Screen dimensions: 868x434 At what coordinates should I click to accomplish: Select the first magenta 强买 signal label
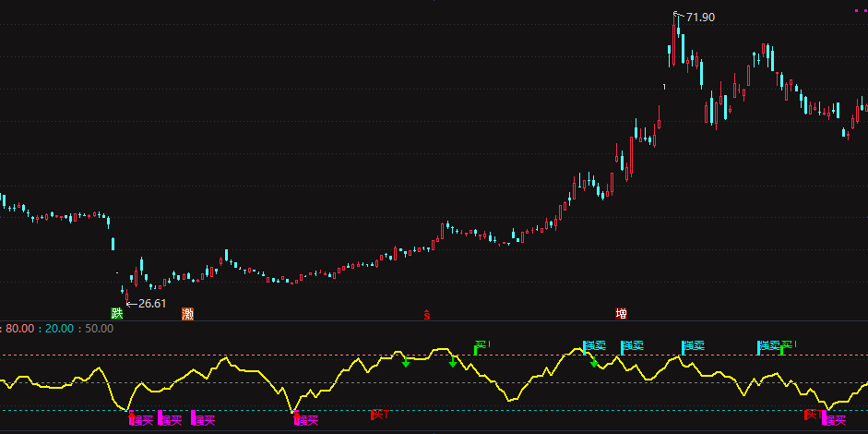point(141,420)
